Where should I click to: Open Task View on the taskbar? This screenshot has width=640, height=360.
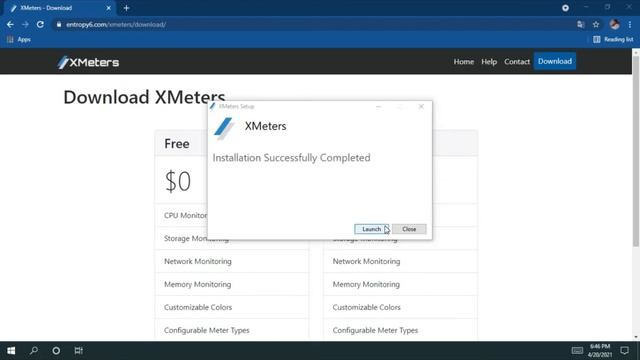78,351
